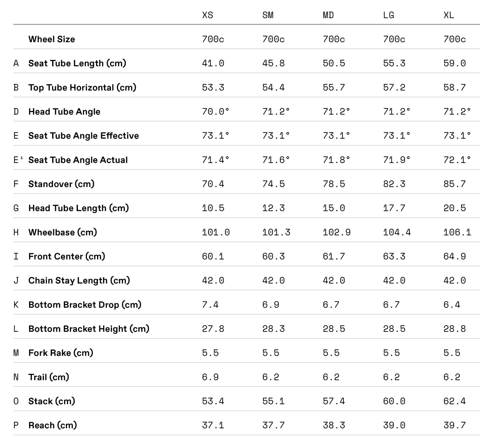This screenshot has width=480, height=448.
Task: Click the Head Tube Angle row label
Action: pyautogui.click(x=64, y=112)
